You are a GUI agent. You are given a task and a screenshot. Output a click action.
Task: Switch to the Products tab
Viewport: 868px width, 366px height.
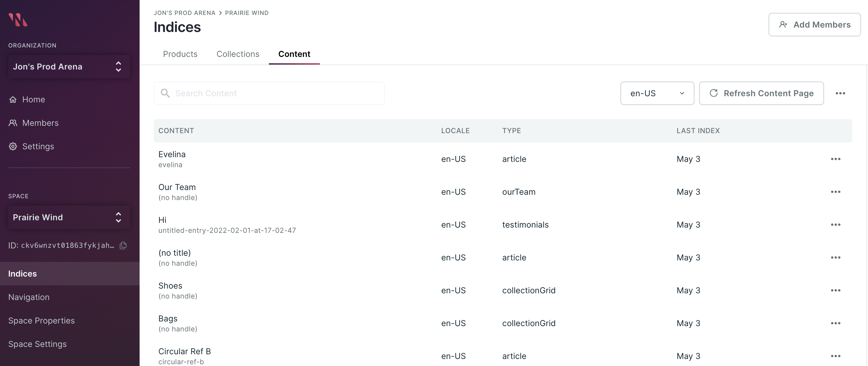click(180, 54)
